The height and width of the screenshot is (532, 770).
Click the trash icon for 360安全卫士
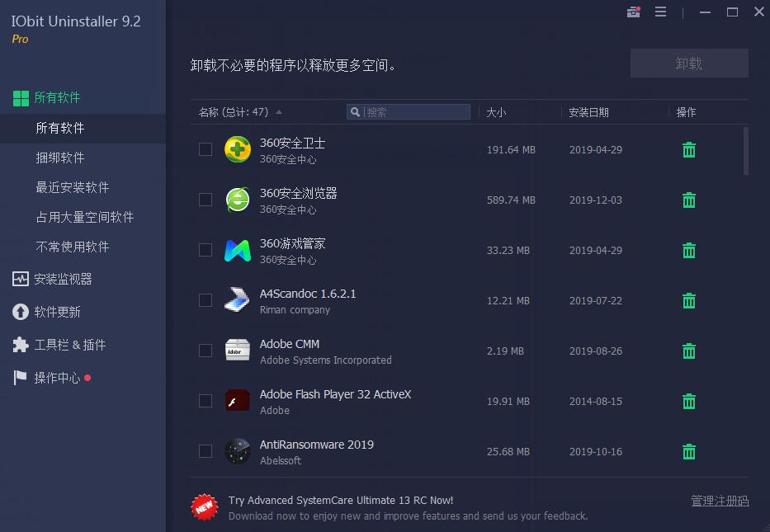(688, 150)
